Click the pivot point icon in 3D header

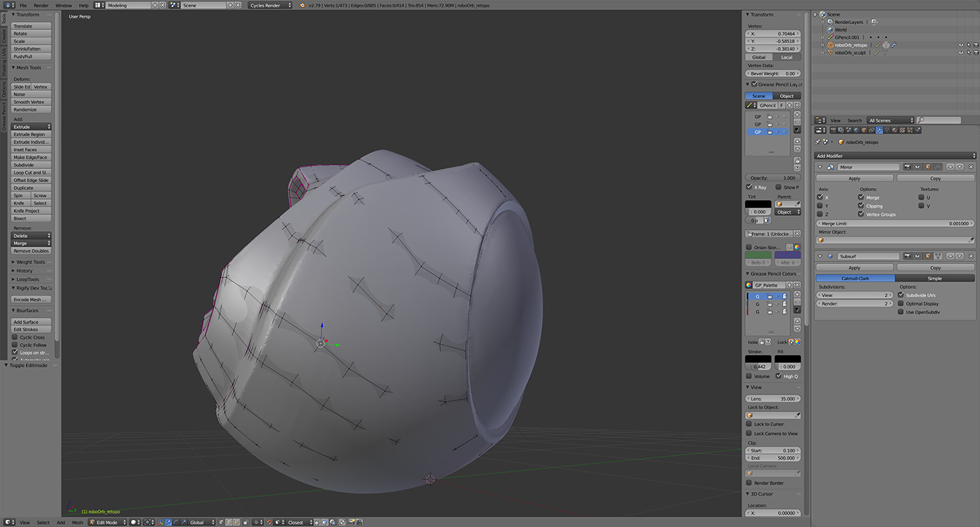(x=149, y=522)
